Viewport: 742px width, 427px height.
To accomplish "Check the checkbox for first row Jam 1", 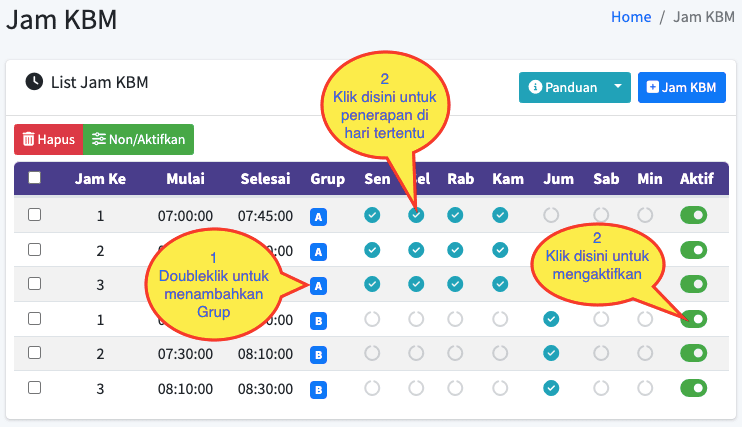I will [35, 215].
